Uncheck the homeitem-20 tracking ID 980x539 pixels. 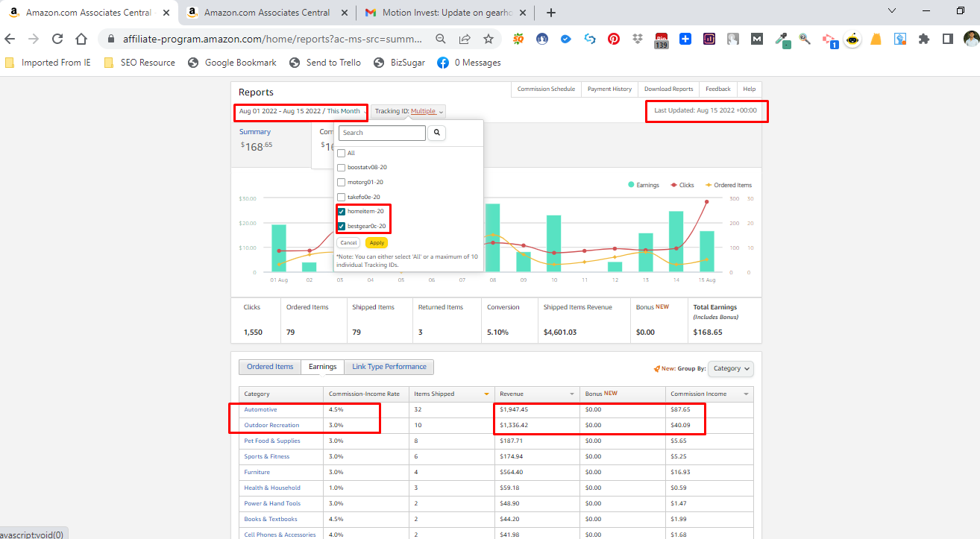[x=342, y=211]
